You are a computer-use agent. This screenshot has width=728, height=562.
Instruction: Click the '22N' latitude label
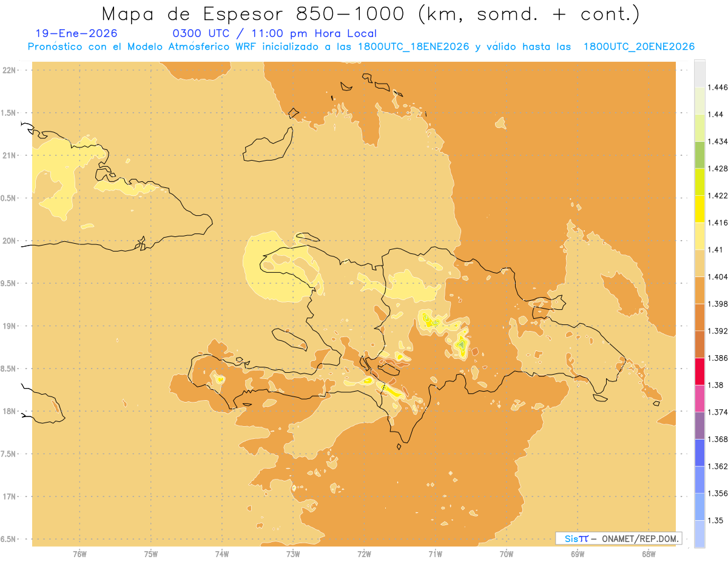click(x=10, y=70)
